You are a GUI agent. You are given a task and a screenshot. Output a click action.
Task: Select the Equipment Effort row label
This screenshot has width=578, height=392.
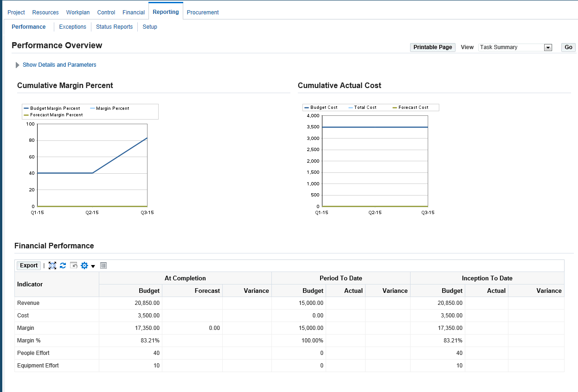pyautogui.click(x=38, y=366)
